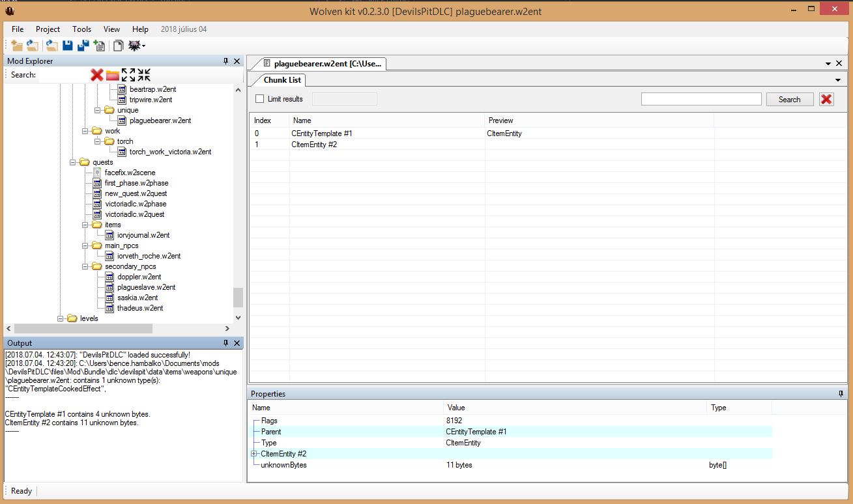The height and width of the screenshot is (504, 853).
Task: Select saskia.w2ent file
Action: point(137,298)
